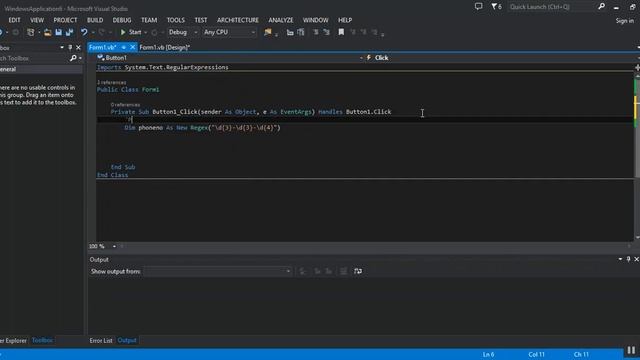Click the decrease indent toolbar icon

(290, 32)
